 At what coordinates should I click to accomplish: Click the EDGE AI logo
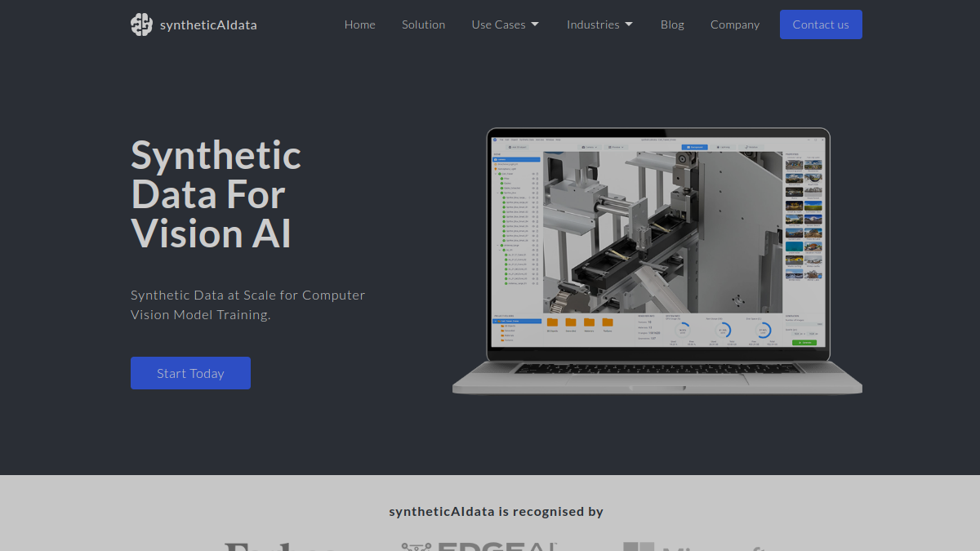pos(479,546)
